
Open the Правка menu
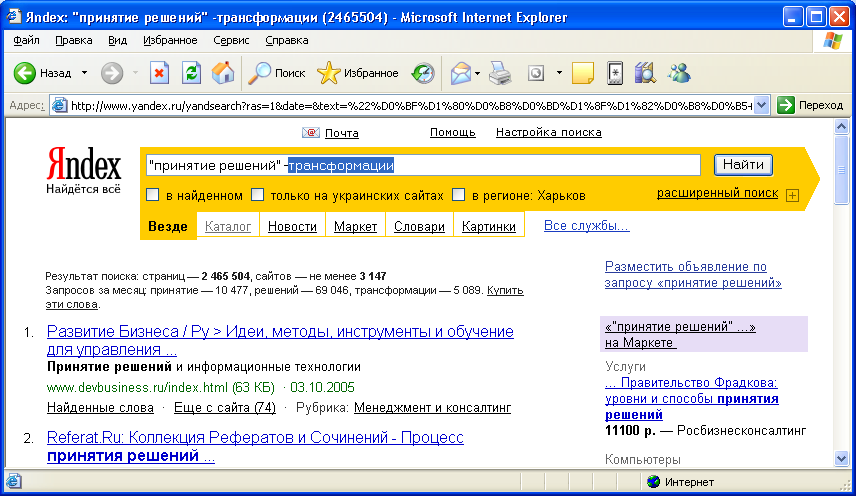[74, 40]
